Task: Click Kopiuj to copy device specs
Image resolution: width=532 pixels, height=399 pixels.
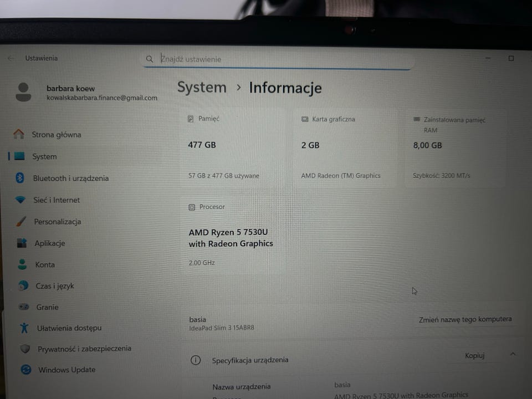Action: coord(474,356)
